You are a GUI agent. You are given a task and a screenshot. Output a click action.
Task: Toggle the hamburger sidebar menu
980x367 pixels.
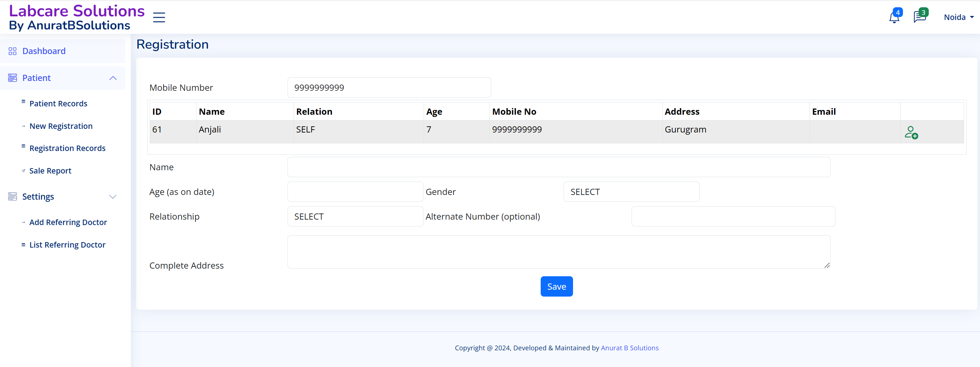point(159,17)
